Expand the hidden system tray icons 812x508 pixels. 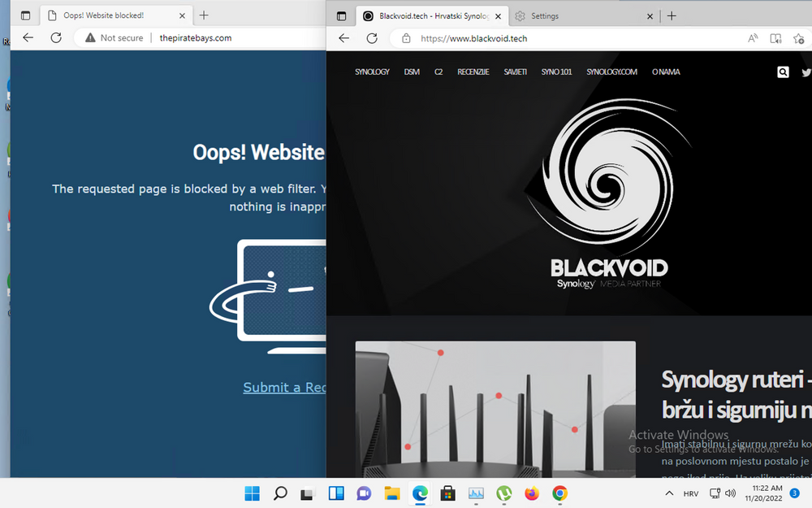click(669, 493)
